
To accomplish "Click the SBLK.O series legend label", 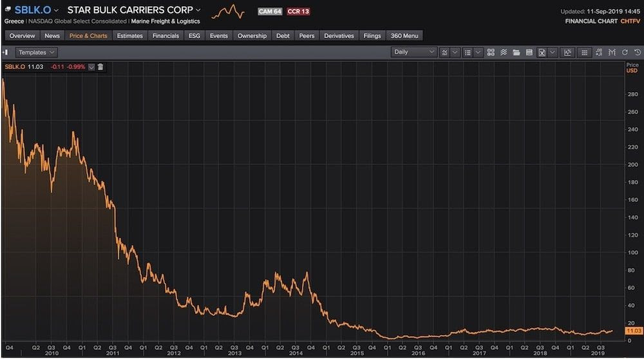I will 15,66.
